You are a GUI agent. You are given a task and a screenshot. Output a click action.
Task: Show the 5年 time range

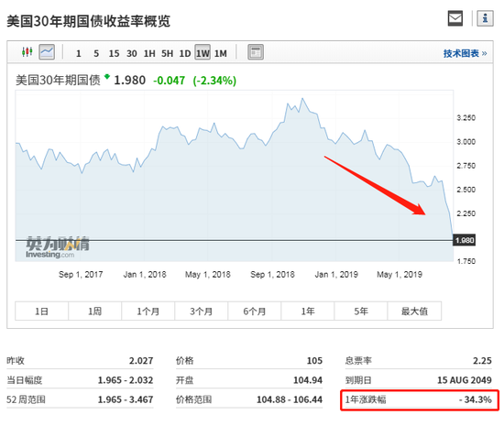pyautogui.click(x=361, y=311)
